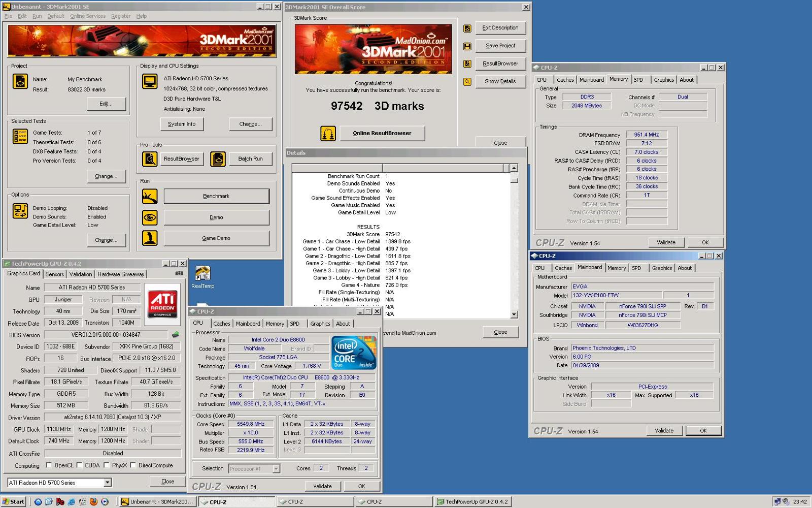Click the Options group icon in 3DMark
Screen dimensions: 812x508
[20, 211]
